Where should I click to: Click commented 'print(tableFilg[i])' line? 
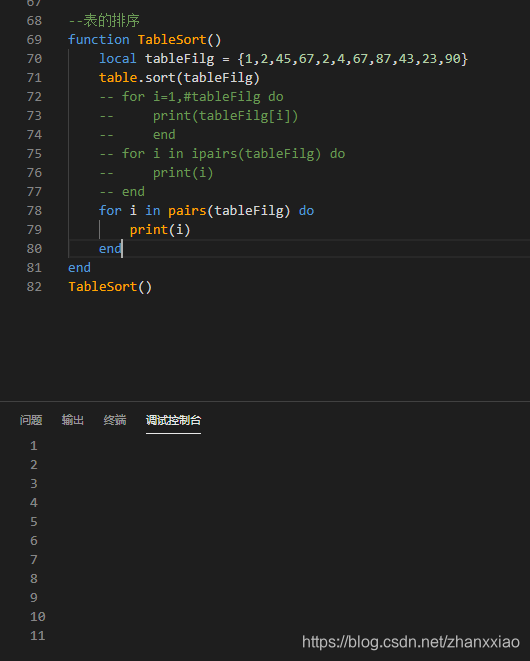pos(225,116)
